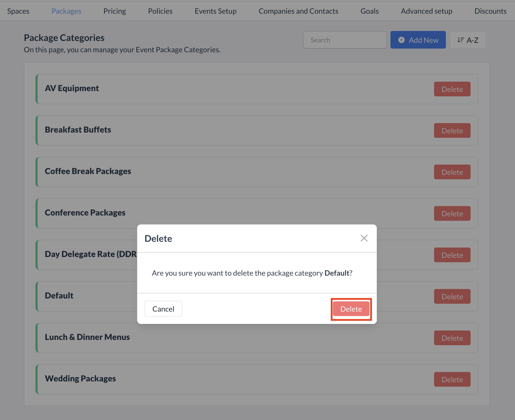Open the Spaces tab

18,11
